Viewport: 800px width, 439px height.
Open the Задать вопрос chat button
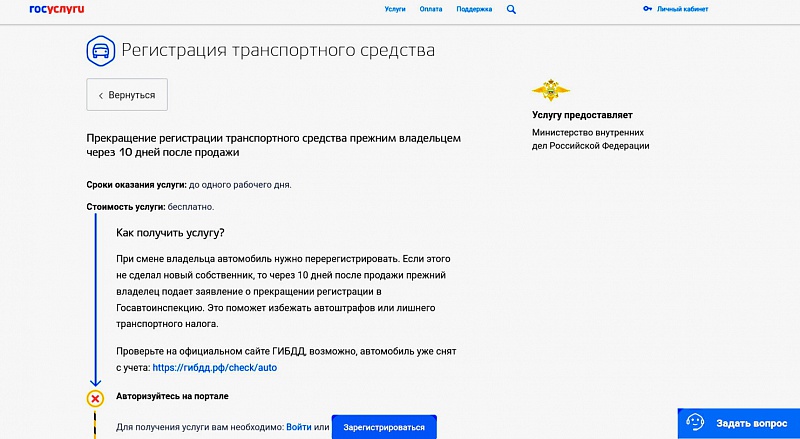pos(738,422)
